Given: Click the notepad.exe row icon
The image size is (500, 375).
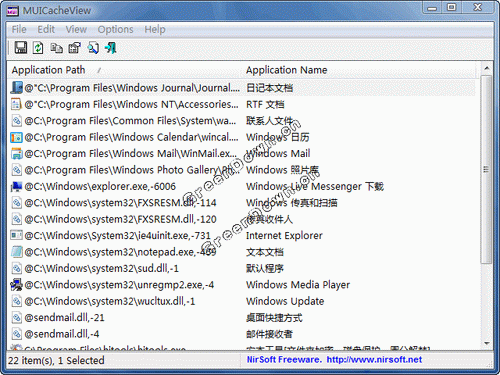Looking at the screenshot, I should (16, 252).
